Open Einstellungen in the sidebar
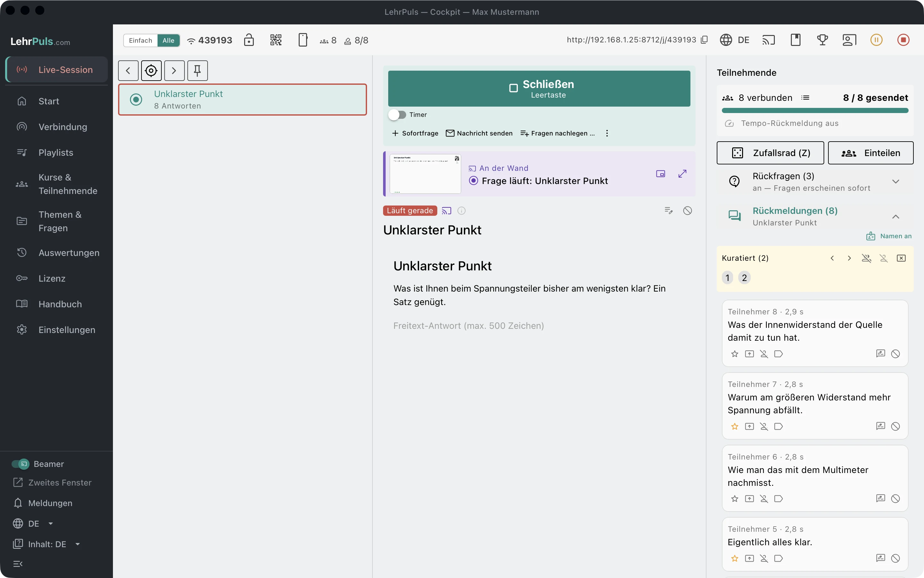The image size is (924, 578). pyautogui.click(x=56, y=329)
